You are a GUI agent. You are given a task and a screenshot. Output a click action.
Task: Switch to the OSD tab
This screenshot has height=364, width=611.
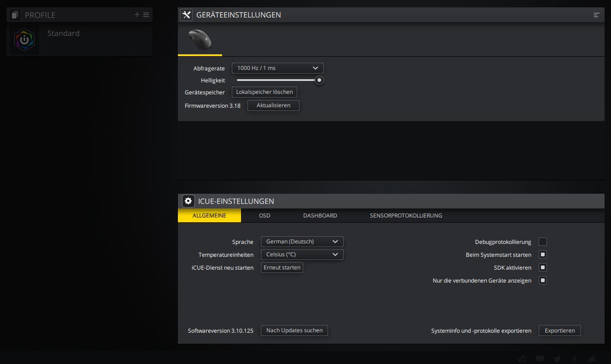point(264,215)
